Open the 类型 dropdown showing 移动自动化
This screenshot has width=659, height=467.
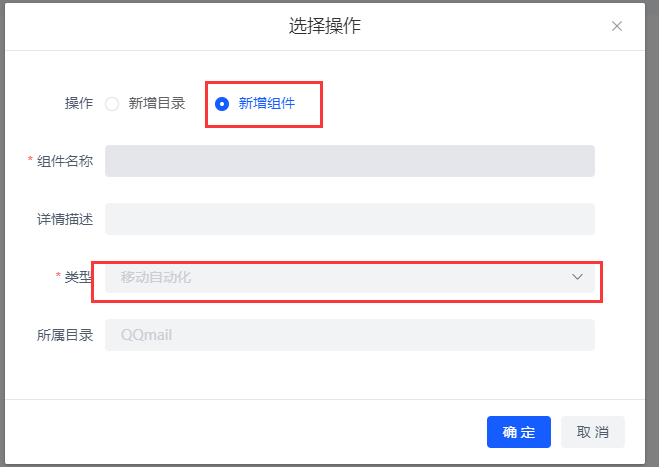(x=340, y=277)
